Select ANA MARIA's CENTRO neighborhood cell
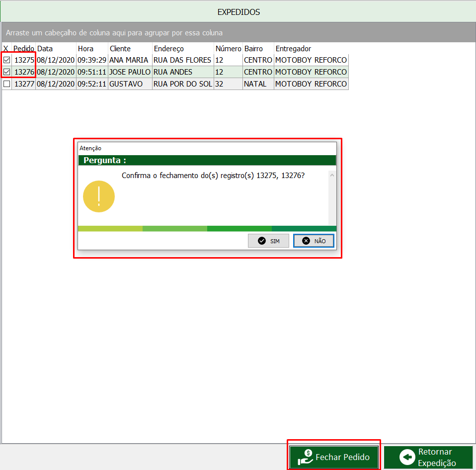Viewport: 476px width, 470px height. click(x=258, y=60)
